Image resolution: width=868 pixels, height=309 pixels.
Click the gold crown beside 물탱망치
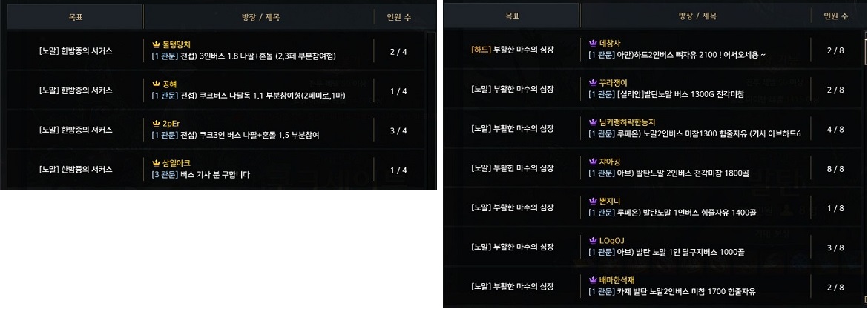click(x=156, y=44)
